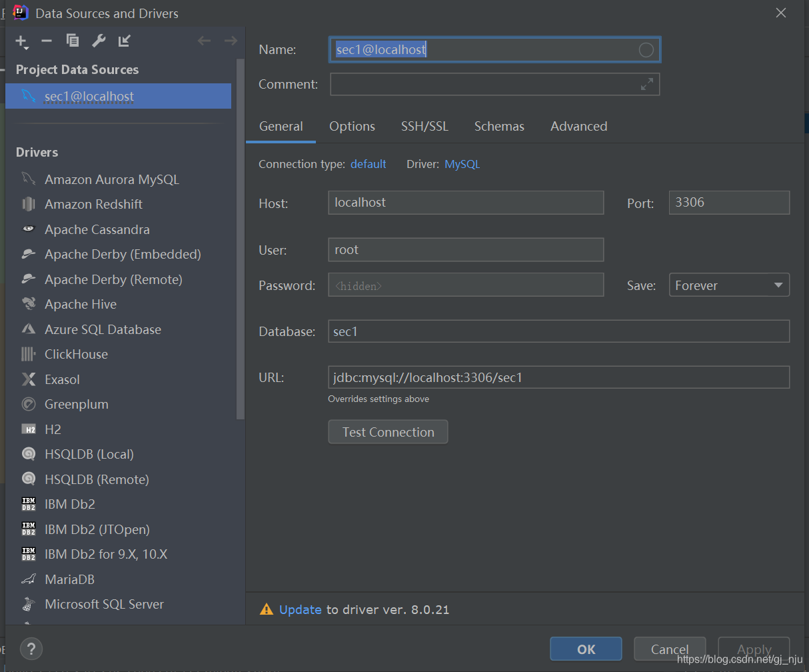The image size is (809, 672).
Task: Change the 'default' connection type link
Action: click(368, 164)
